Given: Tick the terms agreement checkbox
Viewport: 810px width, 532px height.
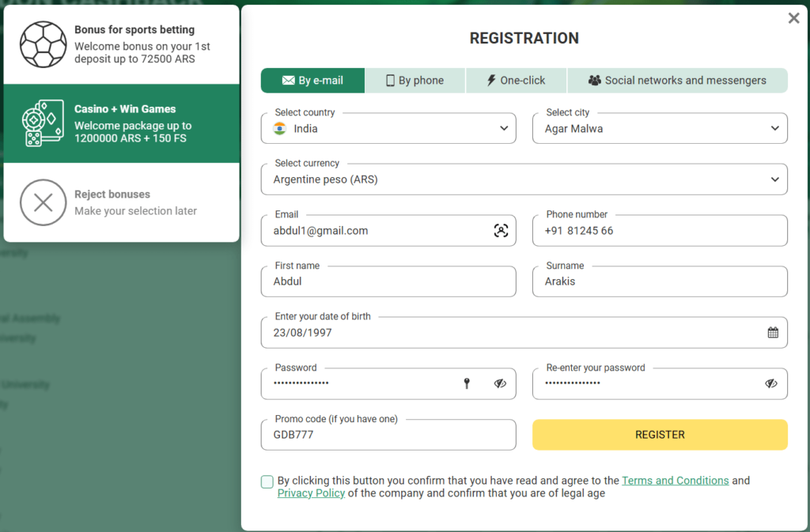Looking at the screenshot, I should tap(267, 482).
